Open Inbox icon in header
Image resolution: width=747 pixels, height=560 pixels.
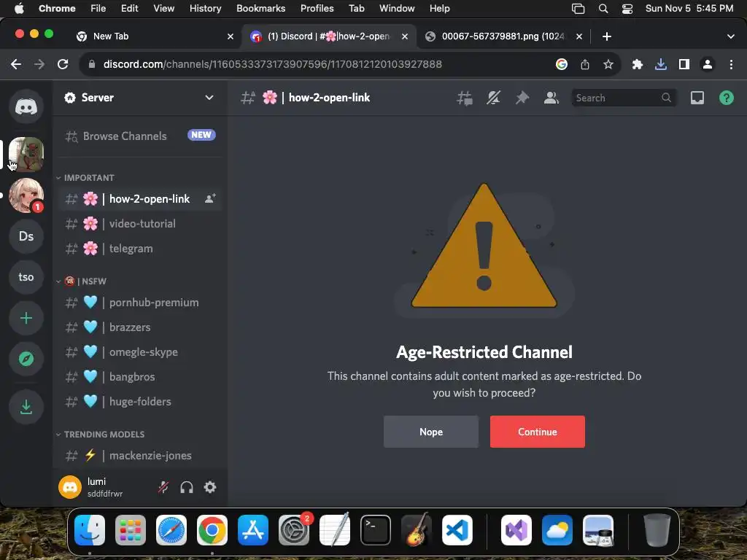[x=697, y=98]
